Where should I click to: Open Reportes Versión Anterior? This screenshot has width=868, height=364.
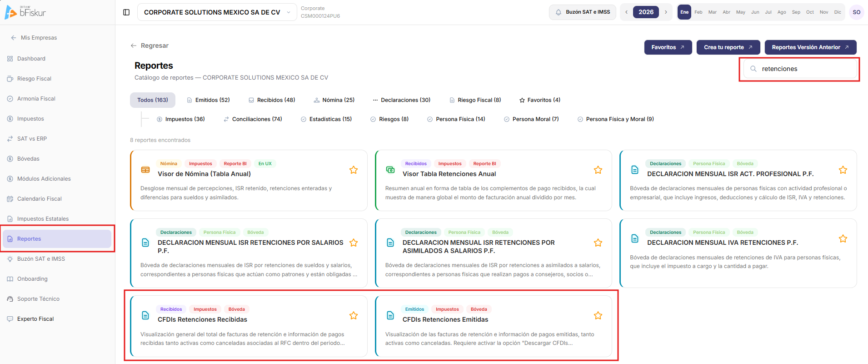810,47
